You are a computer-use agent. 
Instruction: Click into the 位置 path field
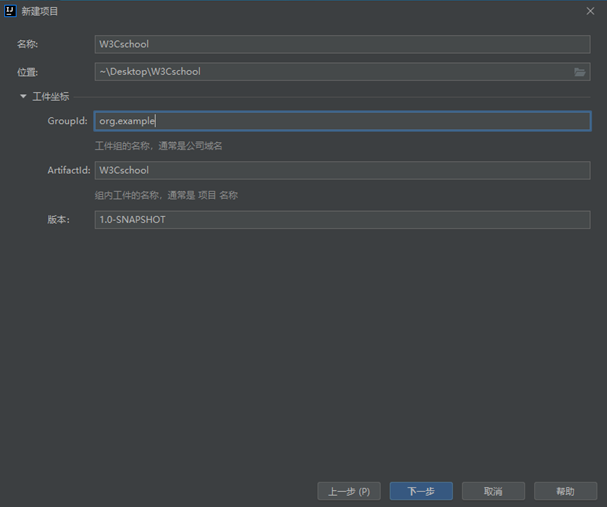(330, 72)
